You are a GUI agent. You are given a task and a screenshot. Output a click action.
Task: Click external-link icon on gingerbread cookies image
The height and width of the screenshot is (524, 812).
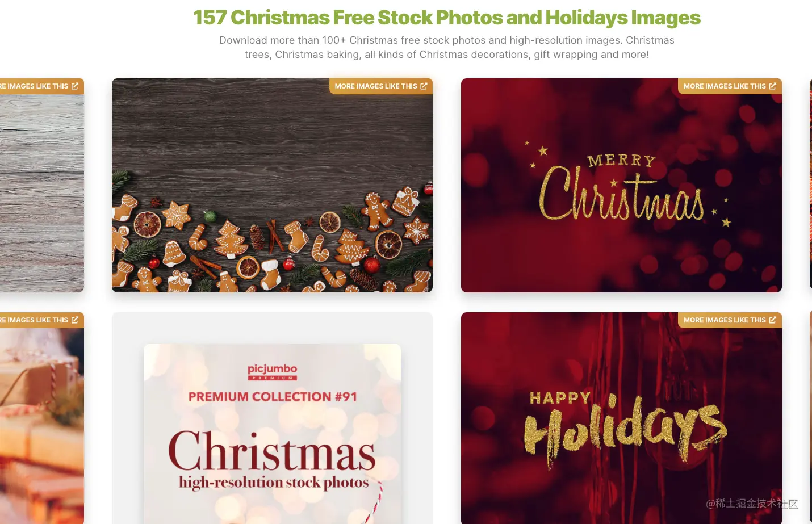pyautogui.click(x=424, y=86)
